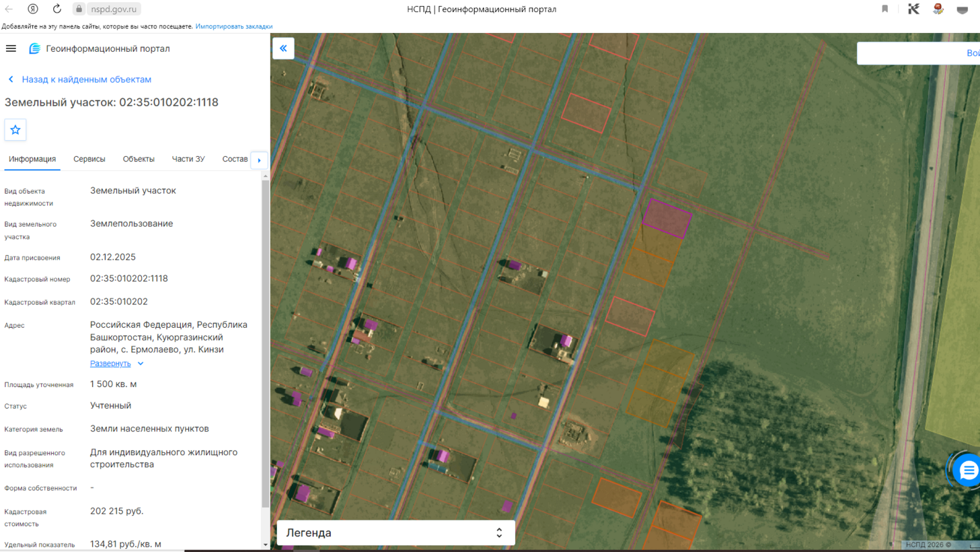Click the status value Учтенный
The image size is (980, 552).
point(111,406)
